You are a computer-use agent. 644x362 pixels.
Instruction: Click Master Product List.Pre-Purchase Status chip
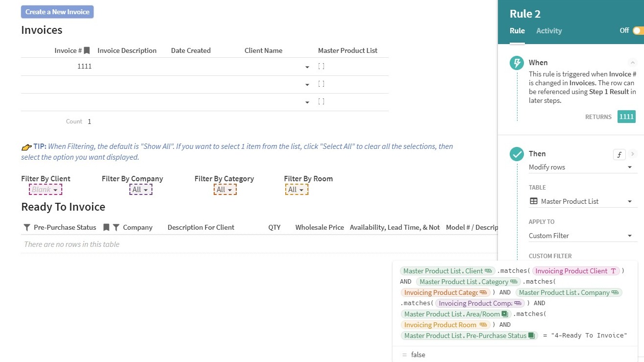(x=470, y=336)
